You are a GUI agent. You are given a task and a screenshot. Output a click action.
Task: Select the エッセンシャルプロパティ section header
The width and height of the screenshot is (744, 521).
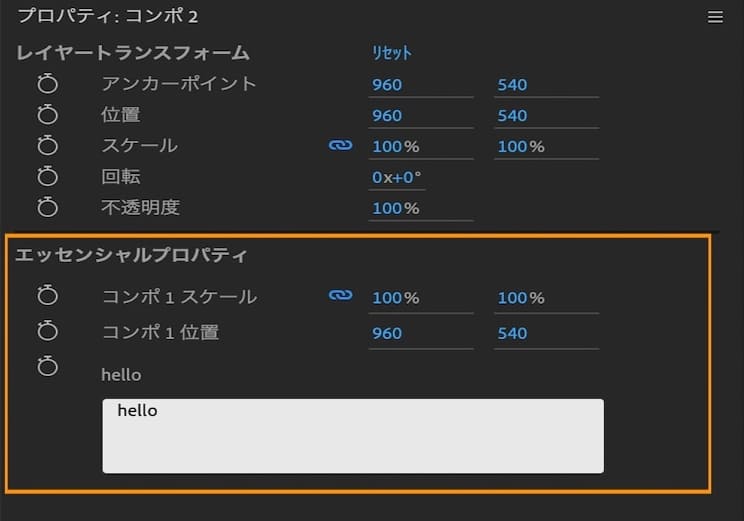pyautogui.click(x=131, y=254)
